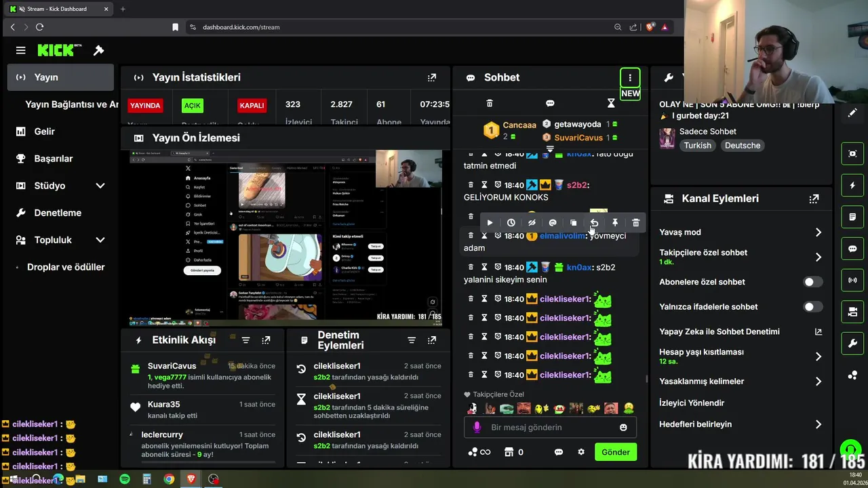868x488 pixels.
Task: Open Denetleme in the left sidebar
Action: click(61, 213)
